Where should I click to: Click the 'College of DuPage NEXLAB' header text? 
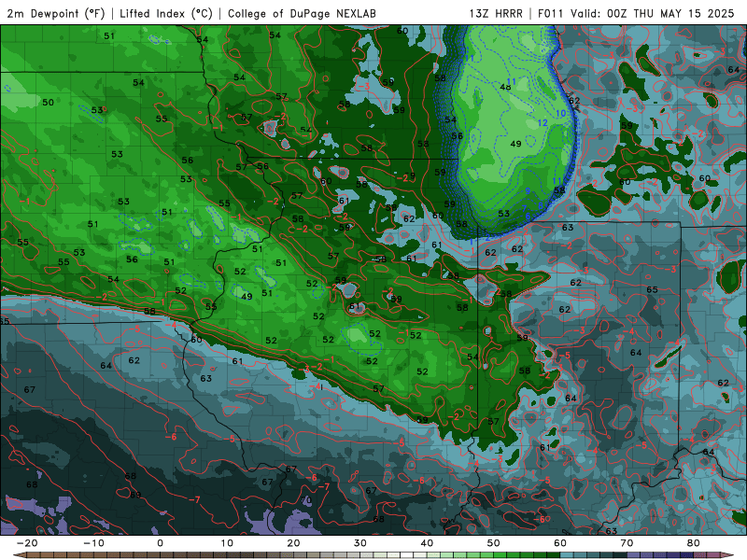point(302,13)
